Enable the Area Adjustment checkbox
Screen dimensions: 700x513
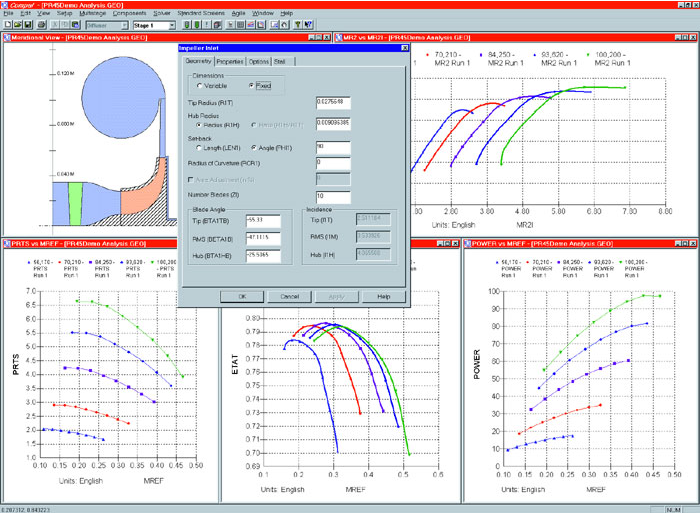191,179
